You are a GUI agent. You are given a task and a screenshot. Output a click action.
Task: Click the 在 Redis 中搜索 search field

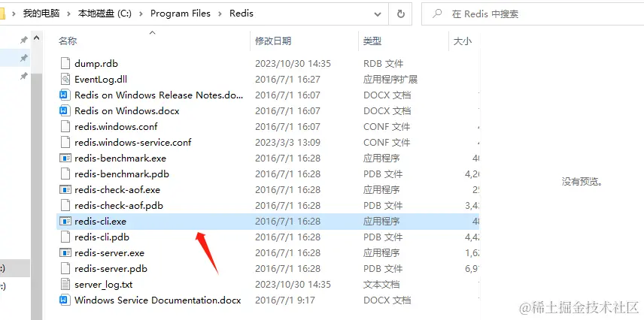pos(533,14)
